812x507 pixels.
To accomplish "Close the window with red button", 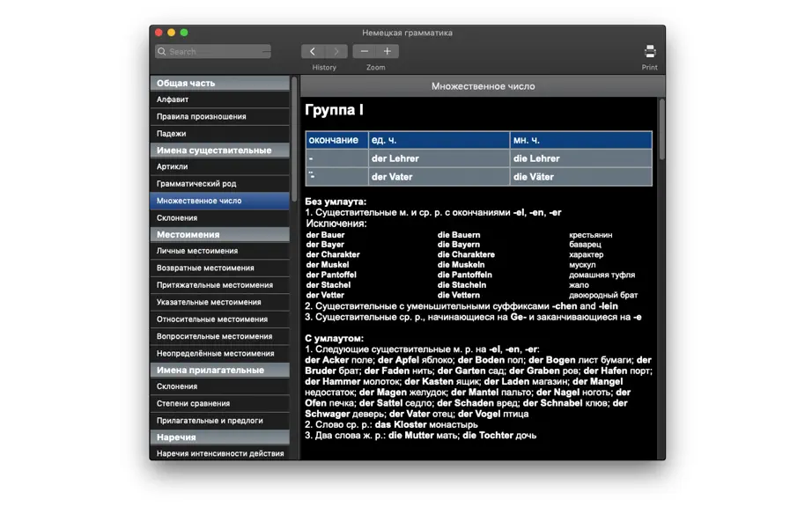I will [x=159, y=33].
